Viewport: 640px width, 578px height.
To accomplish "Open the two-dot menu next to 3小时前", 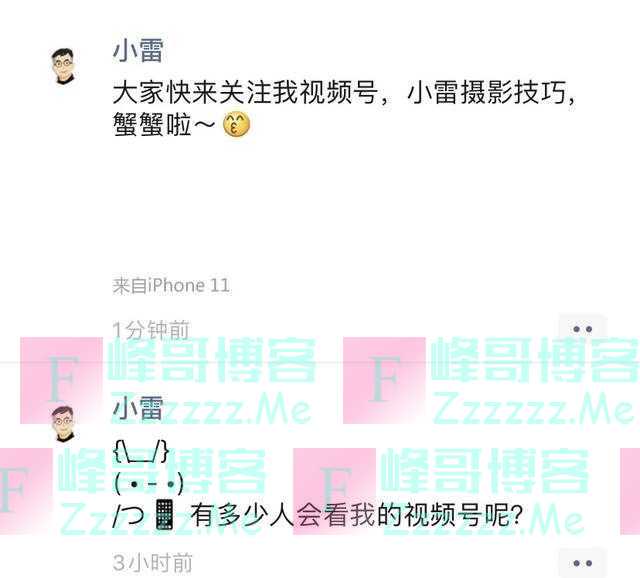I will coord(582,563).
